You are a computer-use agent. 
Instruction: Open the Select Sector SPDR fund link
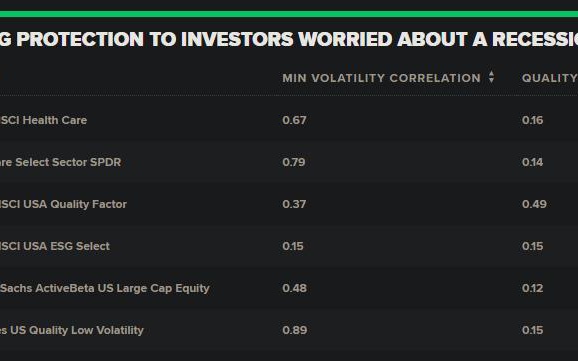60,162
